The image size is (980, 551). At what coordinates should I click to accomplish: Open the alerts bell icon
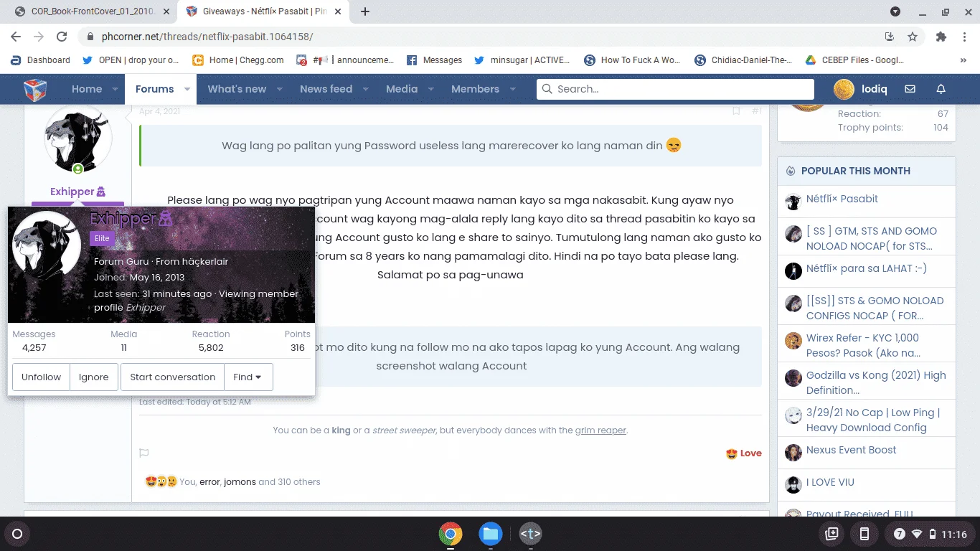[941, 89]
